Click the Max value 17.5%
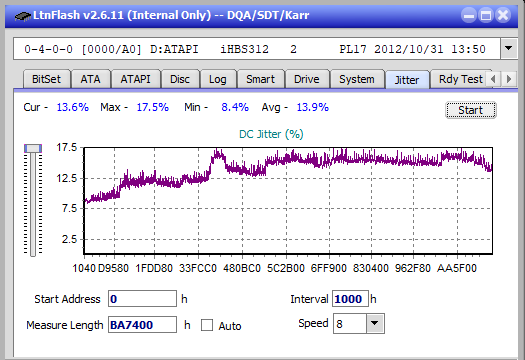Image resolution: width=525 pixels, height=360 pixels. pyautogui.click(x=152, y=107)
